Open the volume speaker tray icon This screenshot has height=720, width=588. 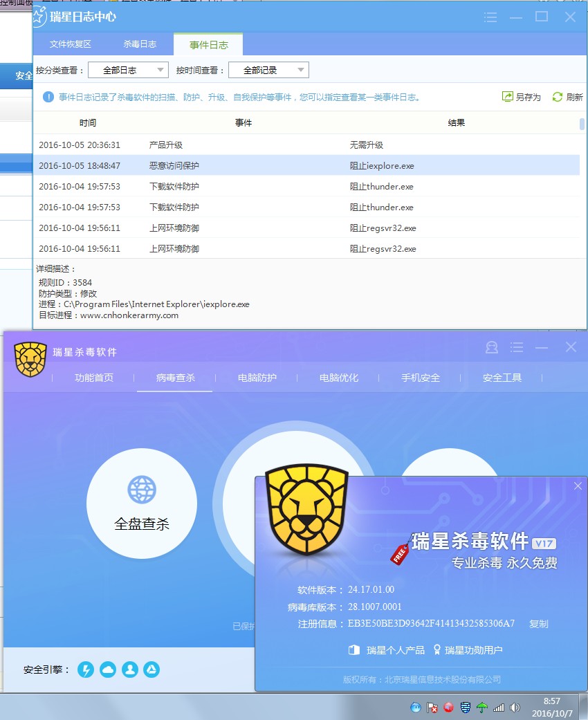coord(515,708)
